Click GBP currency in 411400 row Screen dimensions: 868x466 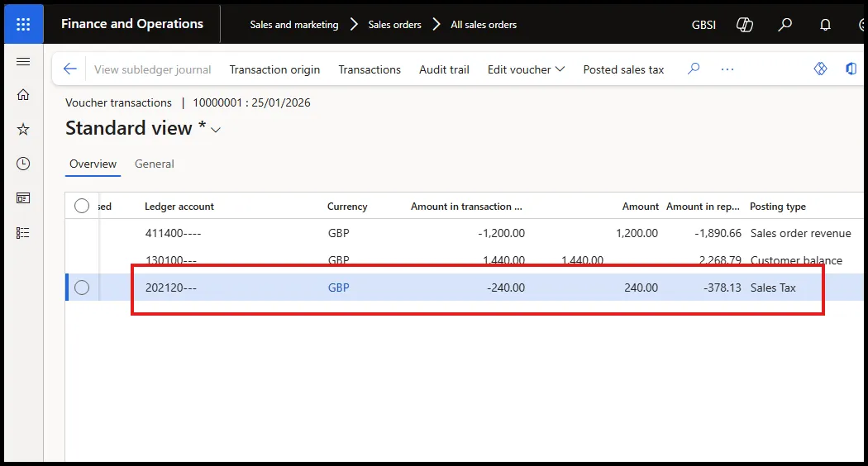[x=339, y=233]
